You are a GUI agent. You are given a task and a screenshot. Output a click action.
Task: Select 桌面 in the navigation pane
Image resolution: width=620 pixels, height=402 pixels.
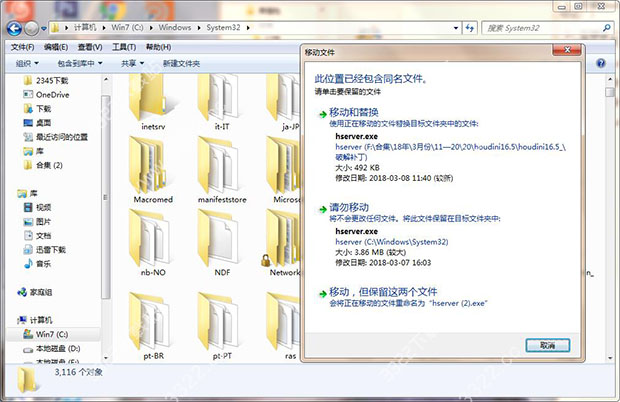[x=37, y=123]
